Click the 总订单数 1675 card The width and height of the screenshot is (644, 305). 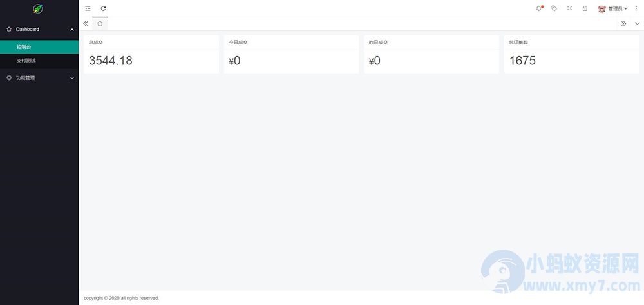[x=571, y=54]
